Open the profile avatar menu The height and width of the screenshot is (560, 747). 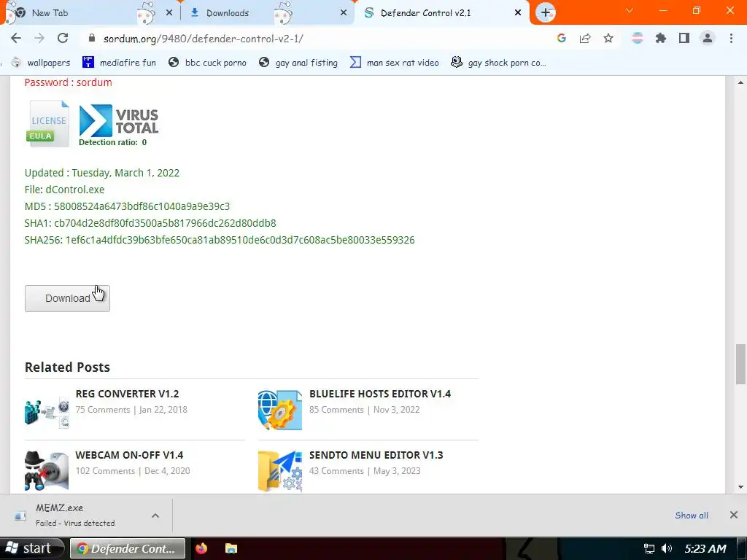(708, 38)
